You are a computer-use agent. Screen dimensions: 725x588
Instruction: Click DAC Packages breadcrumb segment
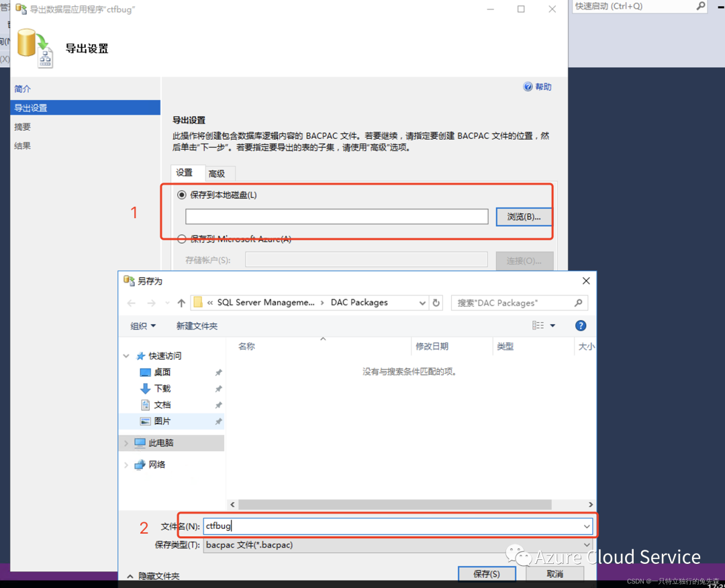[x=359, y=302]
